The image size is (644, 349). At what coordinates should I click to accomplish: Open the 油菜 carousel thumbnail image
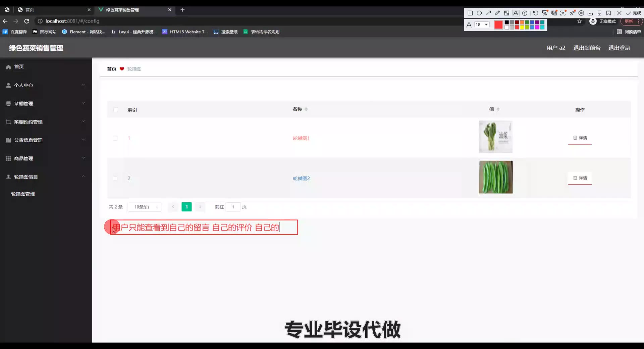tap(496, 137)
